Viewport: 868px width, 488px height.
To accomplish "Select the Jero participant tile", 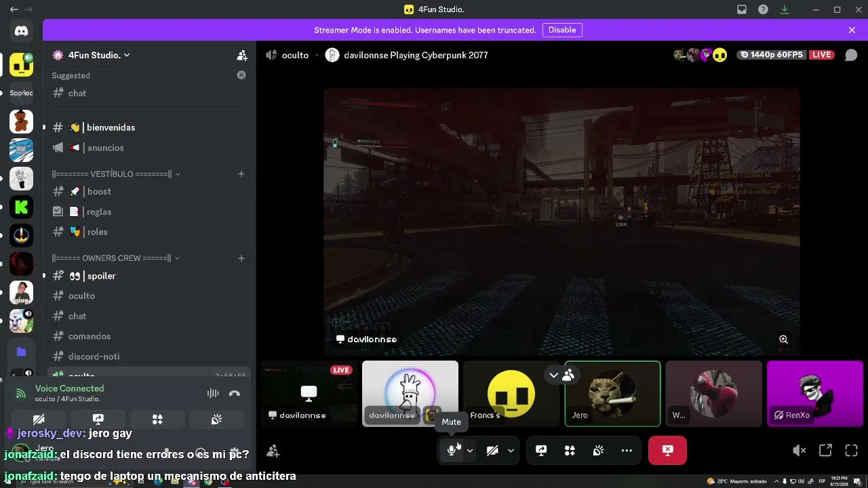I will pyautogui.click(x=612, y=394).
